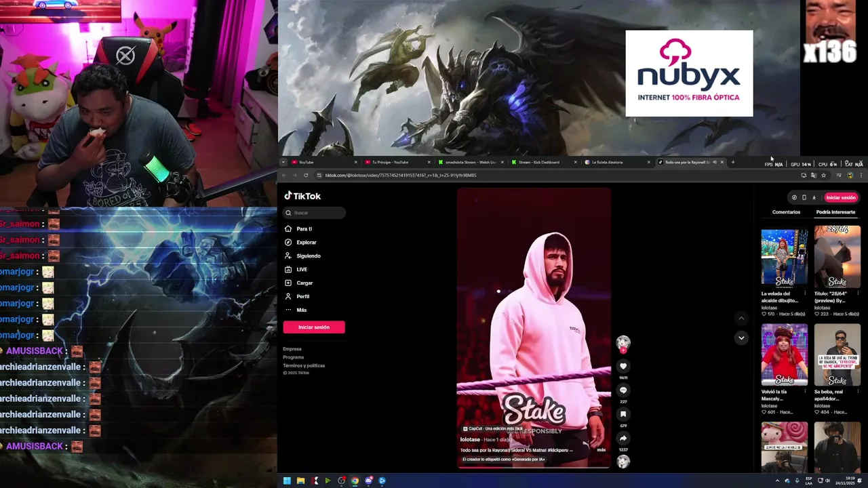Share the video with the arrow icon
Viewport: 868px width, 488px height.
coord(623,438)
